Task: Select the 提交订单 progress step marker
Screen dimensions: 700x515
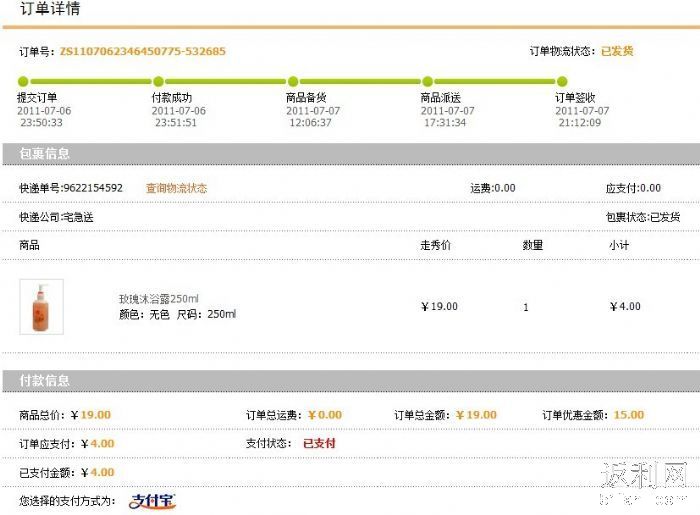Action: point(23,81)
